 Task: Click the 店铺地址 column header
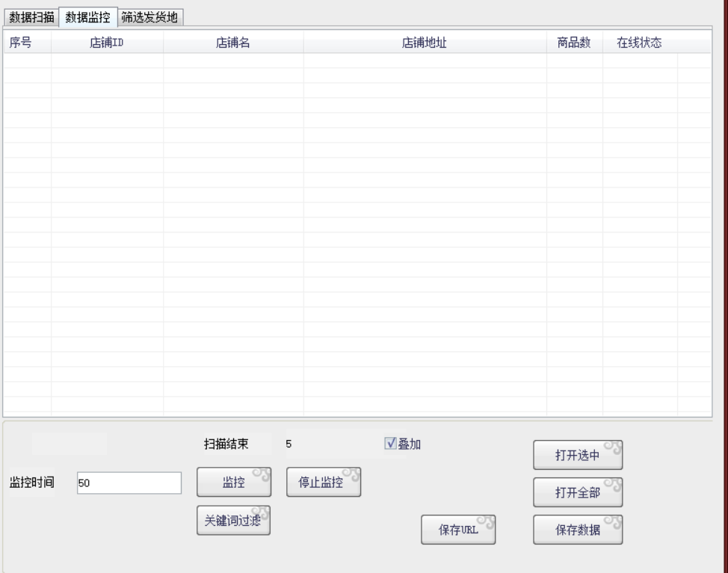pos(425,43)
